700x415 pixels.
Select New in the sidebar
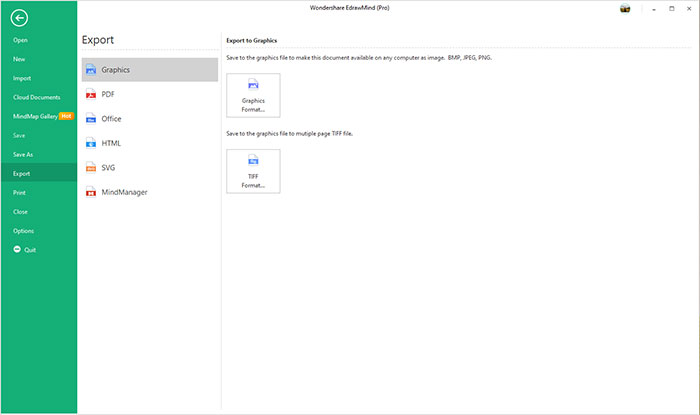(x=20, y=59)
